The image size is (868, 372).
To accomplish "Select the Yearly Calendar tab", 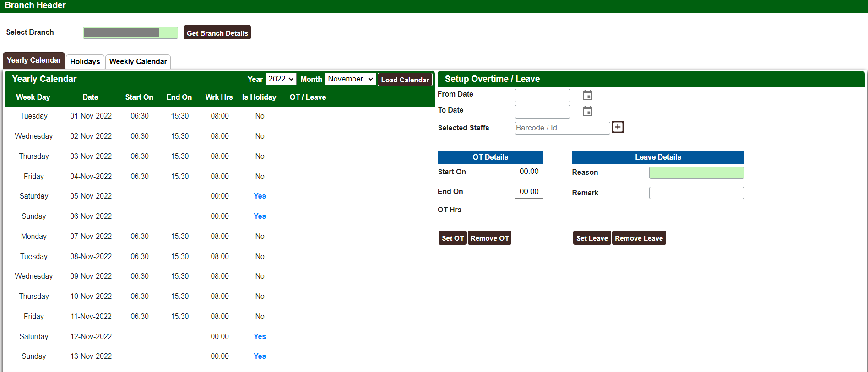I will pos(34,60).
